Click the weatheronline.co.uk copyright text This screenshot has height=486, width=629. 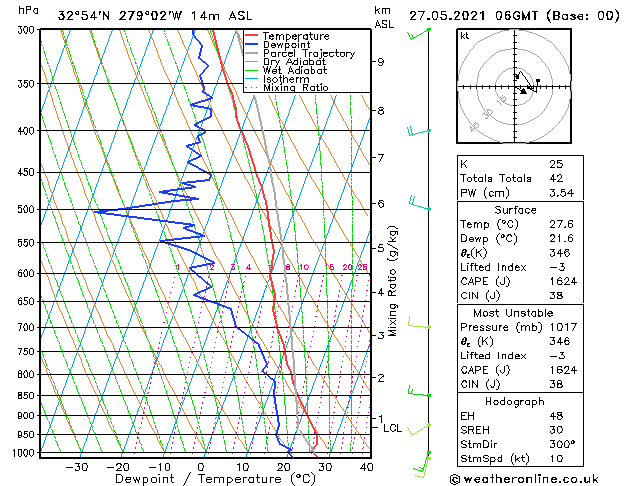[x=524, y=479]
